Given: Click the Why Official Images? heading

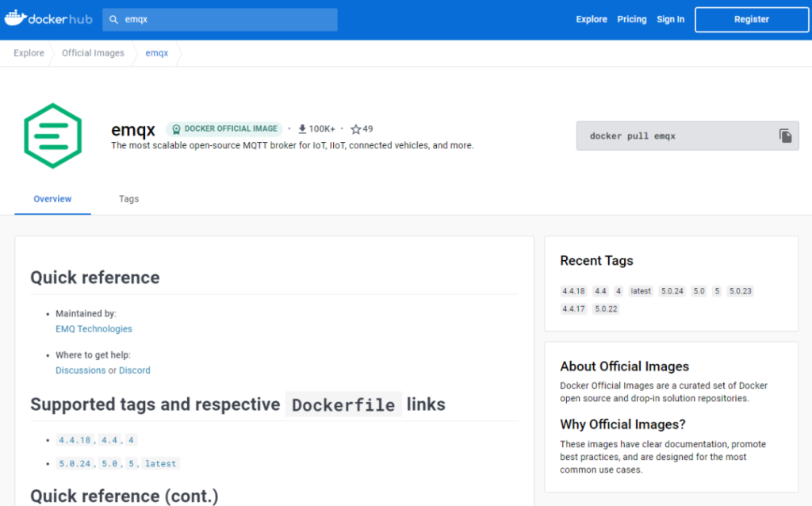Looking at the screenshot, I should (623, 424).
